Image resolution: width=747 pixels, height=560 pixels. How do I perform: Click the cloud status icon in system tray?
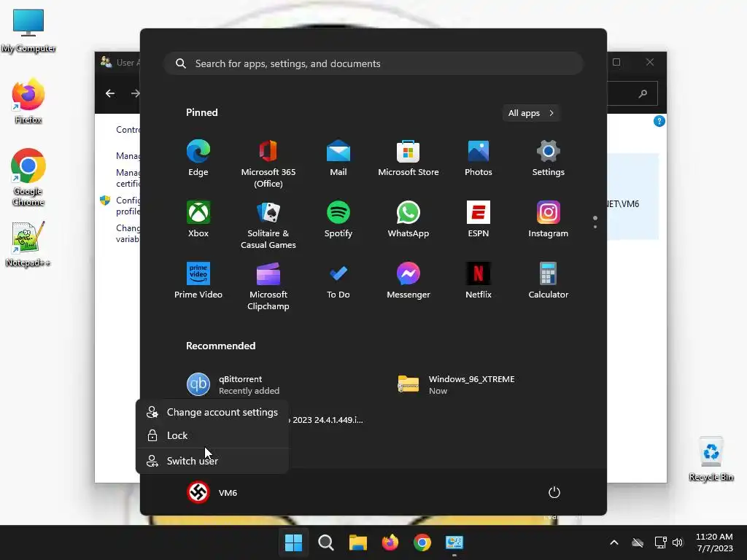coord(638,542)
